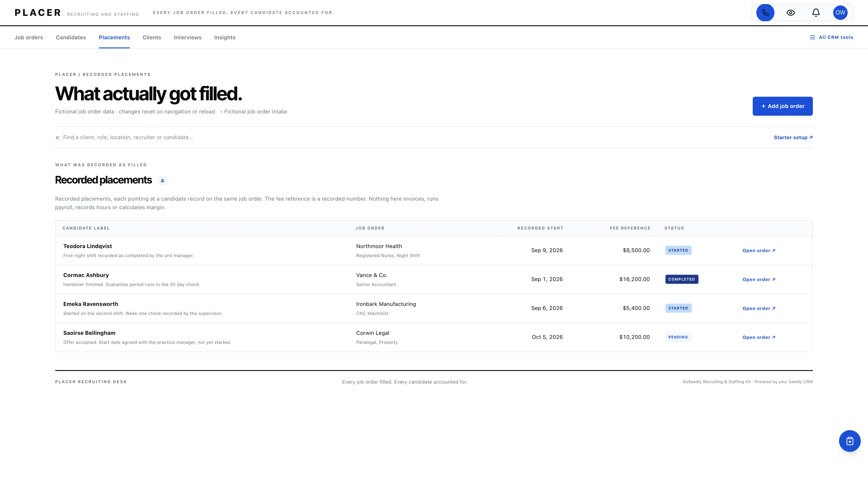Click the STARTED badge for Emeka Ravensworth
The image size is (868, 488).
click(678, 308)
